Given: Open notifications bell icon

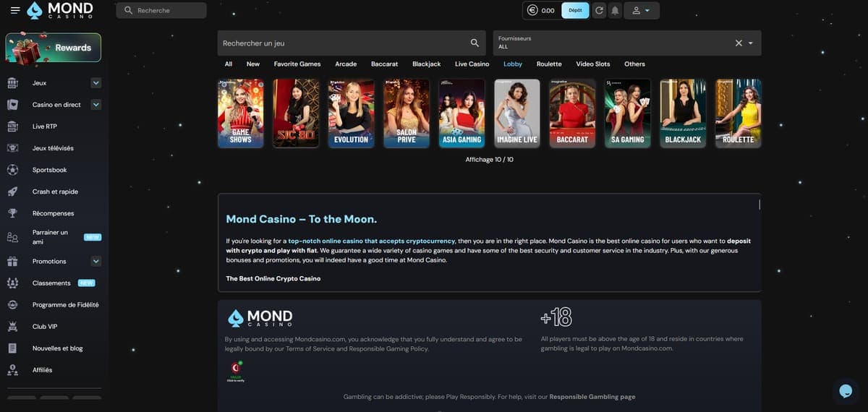Looking at the screenshot, I should tap(615, 10).
